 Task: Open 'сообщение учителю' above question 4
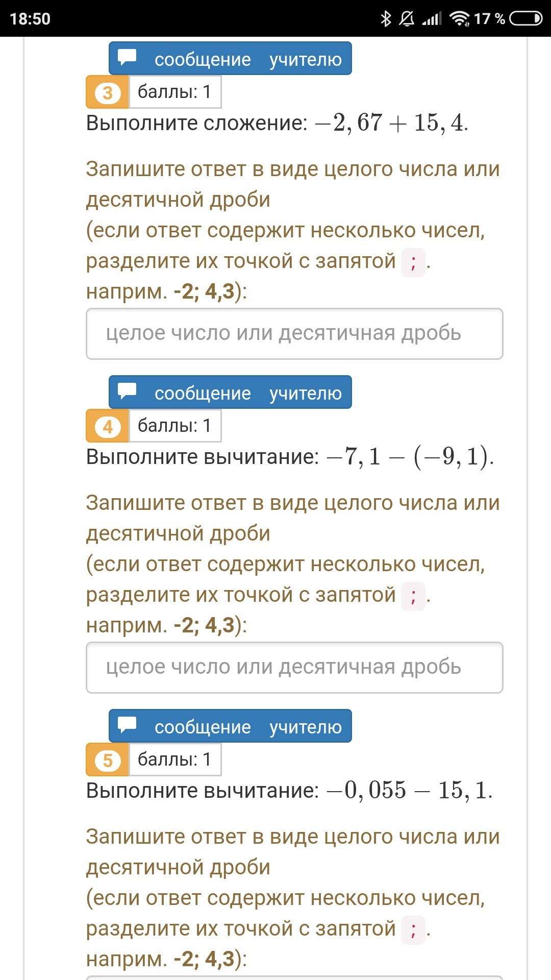[x=230, y=392]
